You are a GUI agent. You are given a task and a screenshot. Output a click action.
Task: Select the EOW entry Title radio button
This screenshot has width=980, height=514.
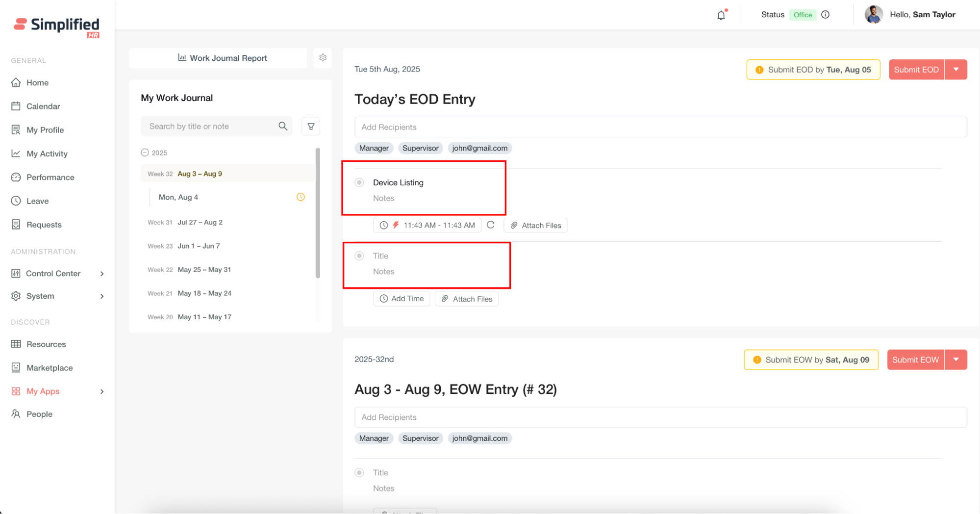point(359,473)
